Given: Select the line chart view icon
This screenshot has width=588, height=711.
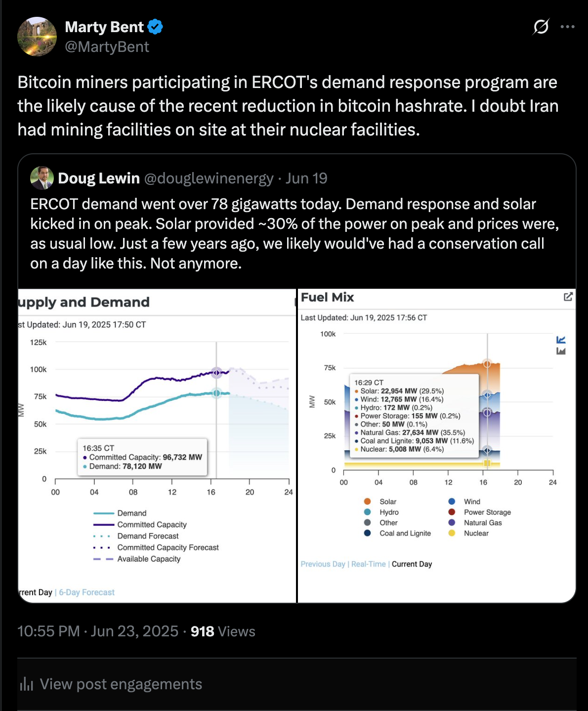Looking at the screenshot, I should [x=561, y=340].
